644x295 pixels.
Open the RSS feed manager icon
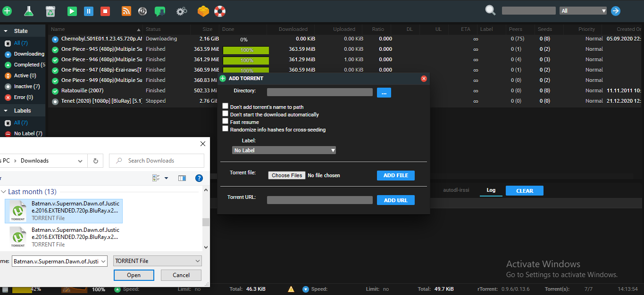point(126,10)
